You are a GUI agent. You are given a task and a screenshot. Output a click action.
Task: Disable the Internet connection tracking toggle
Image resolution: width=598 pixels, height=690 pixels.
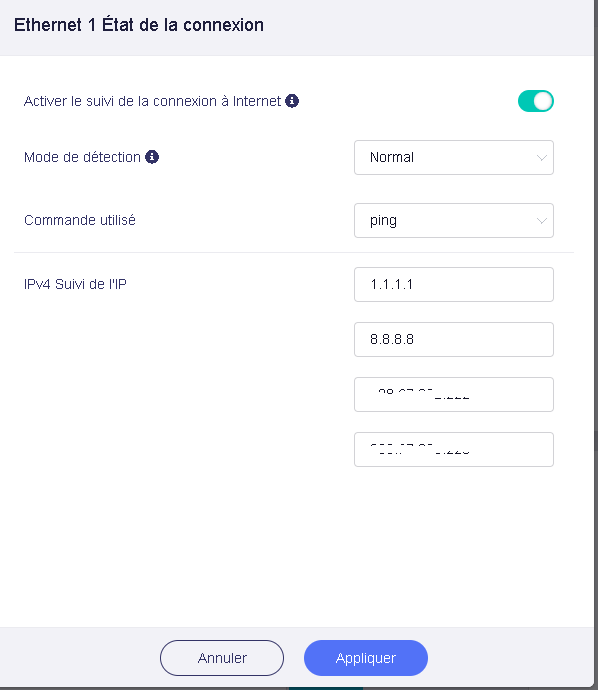coord(536,101)
